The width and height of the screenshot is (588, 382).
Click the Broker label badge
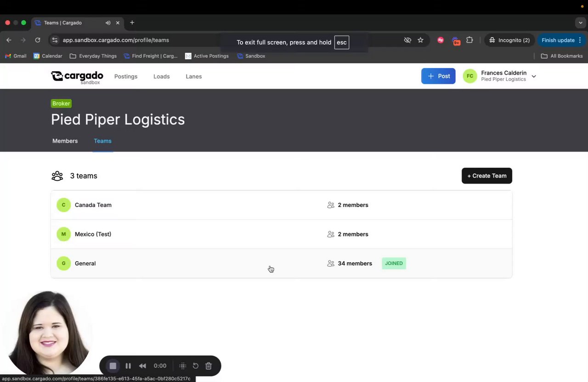(61, 103)
